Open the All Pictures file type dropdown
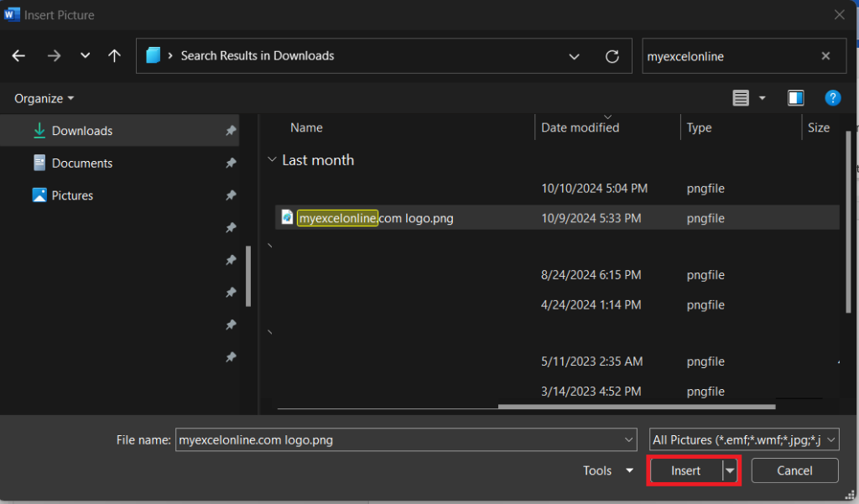859x504 pixels. 744,440
